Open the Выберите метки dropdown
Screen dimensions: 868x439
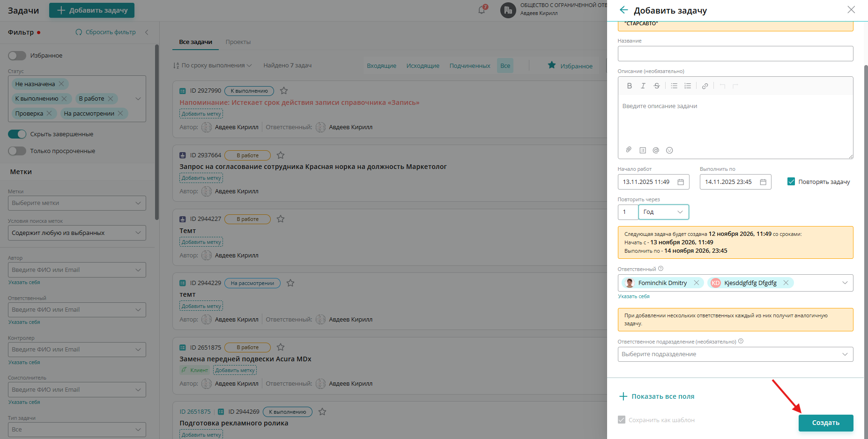click(77, 203)
